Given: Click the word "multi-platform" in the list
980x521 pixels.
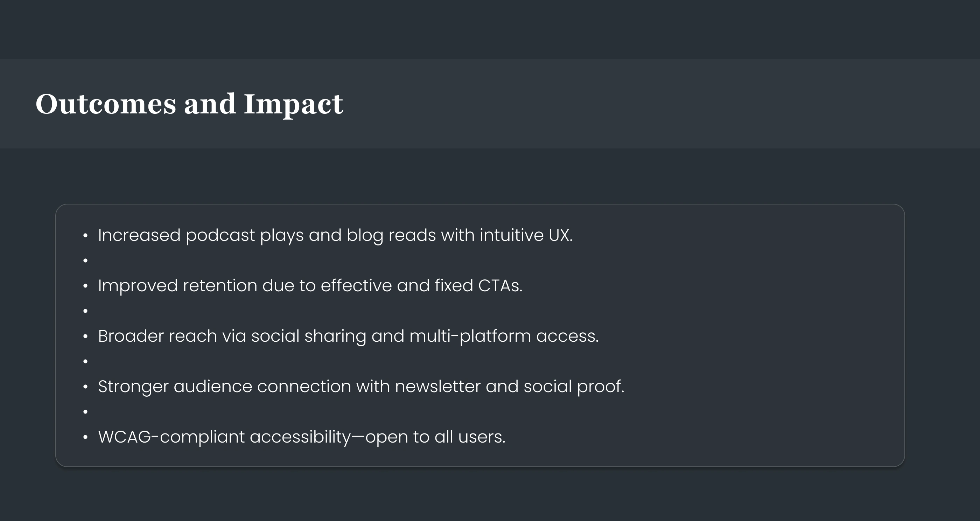Looking at the screenshot, I should [470, 336].
